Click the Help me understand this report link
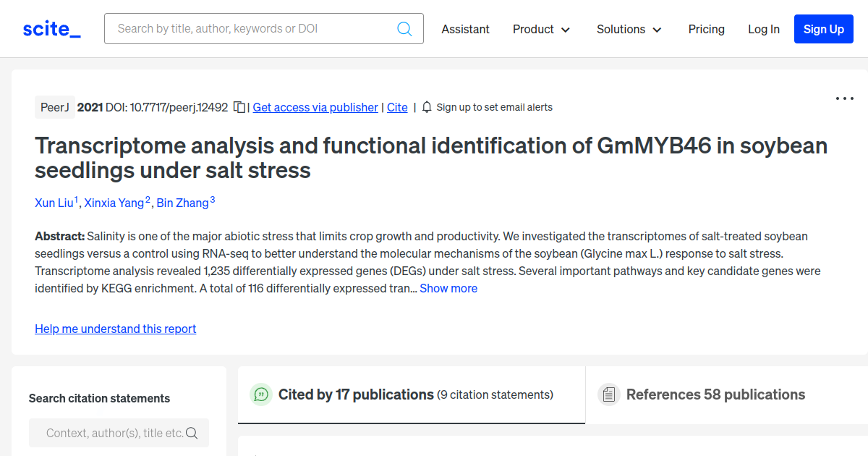The height and width of the screenshot is (456, 868). pos(115,329)
